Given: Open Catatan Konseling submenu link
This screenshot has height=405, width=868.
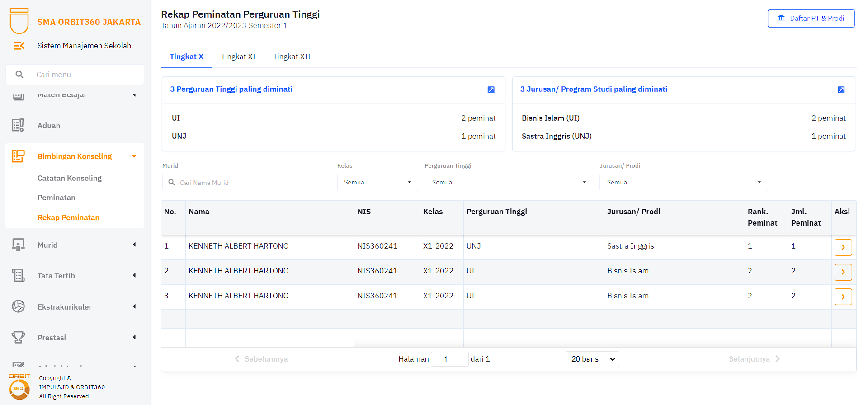Looking at the screenshot, I should click(70, 178).
